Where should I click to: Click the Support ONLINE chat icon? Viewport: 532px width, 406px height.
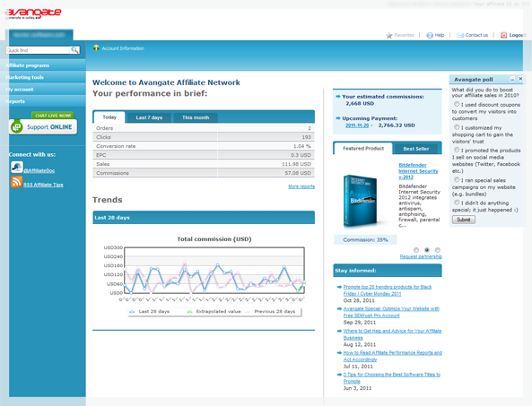(16, 126)
